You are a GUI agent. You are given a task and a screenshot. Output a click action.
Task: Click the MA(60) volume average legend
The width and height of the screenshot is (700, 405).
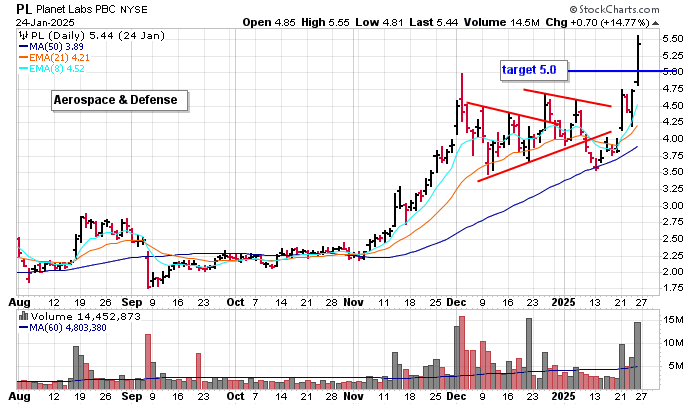coord(66,329)
